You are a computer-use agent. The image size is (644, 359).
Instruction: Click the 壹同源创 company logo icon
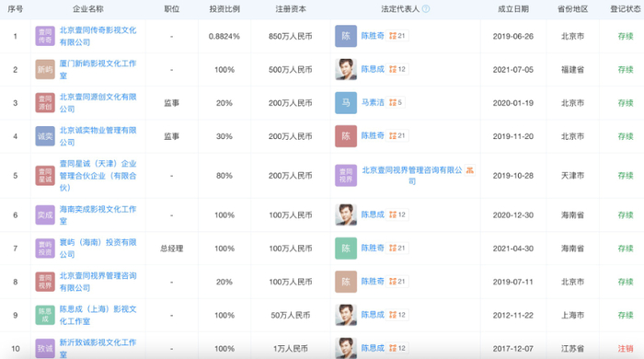(x=45, y=103)
